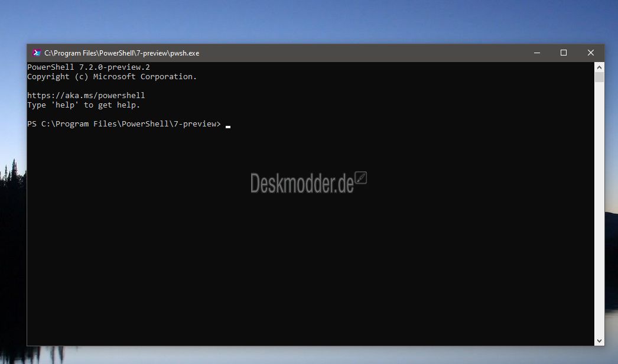This screenshot has width=618, height=364.
Task: Click the title text C:\Program Files\PowerShell\7-preview\pwsh.exe
Action: pyautogui.click(x=122, y=53)
